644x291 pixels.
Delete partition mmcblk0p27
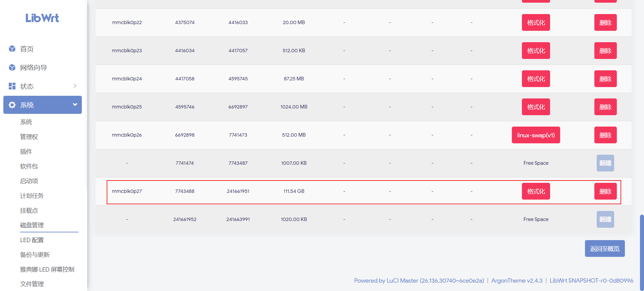coord(605,191)
